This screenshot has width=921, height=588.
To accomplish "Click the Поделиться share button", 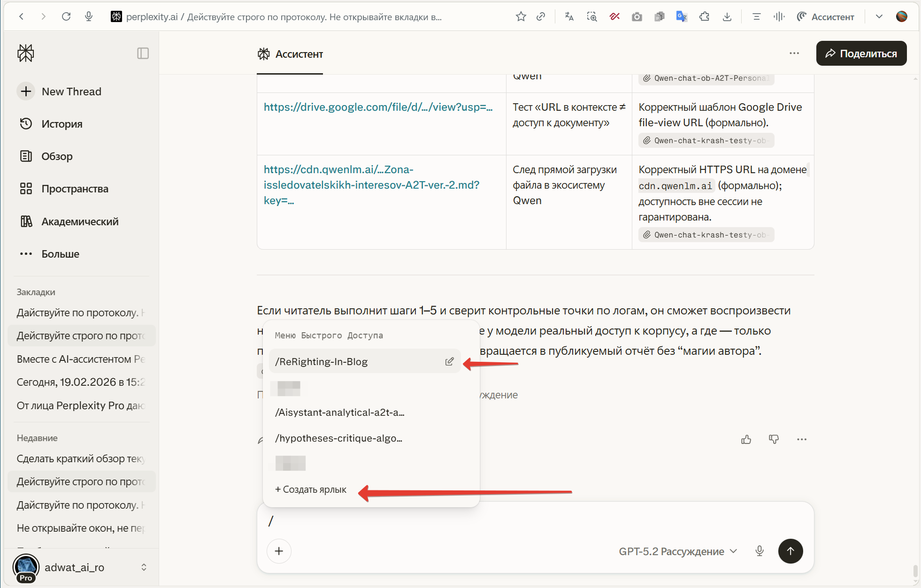I will pyautogui.click(x=861, y=53).
